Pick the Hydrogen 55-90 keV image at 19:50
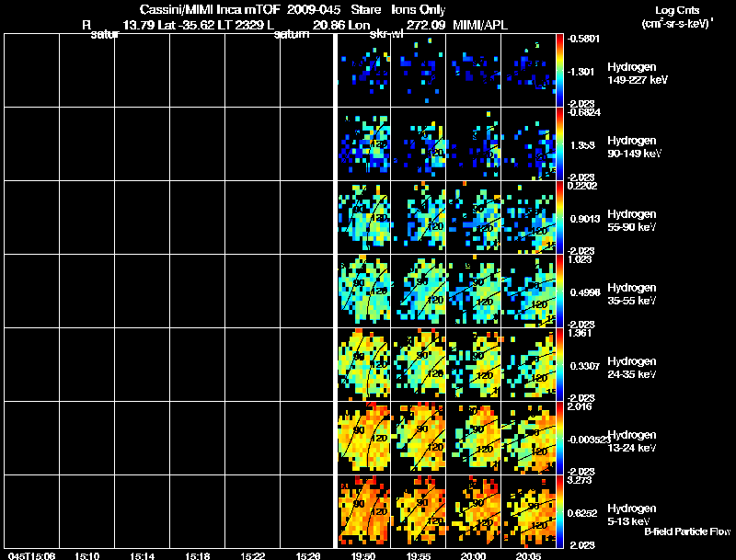 [x=364, y=218]
